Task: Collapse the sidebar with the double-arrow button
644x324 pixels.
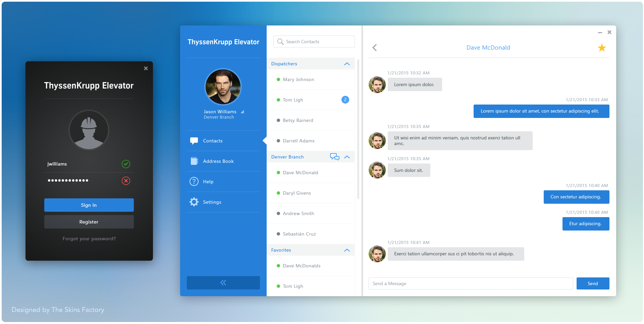Action: coord(223,283)
